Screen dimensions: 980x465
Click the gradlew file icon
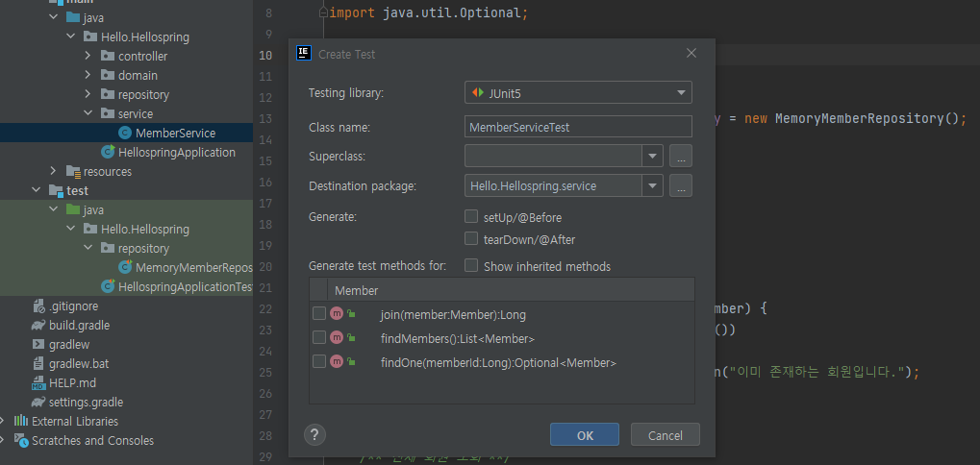point(39,345)
